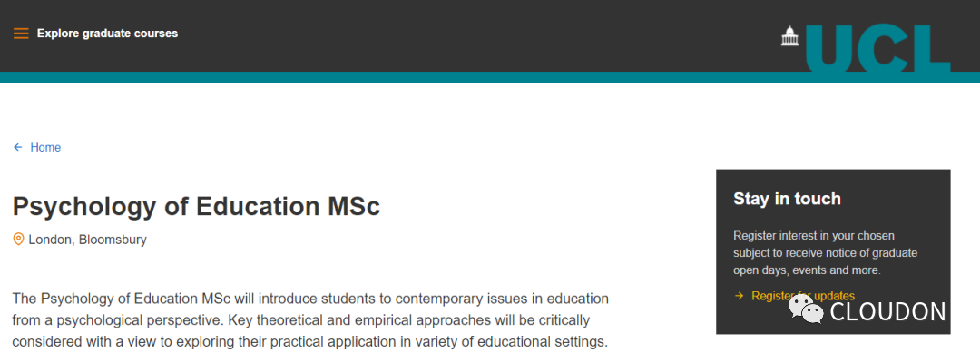Click the CLOUDON watermark text
The width and height of the screenshot is (980, 353).
[888, 311]
